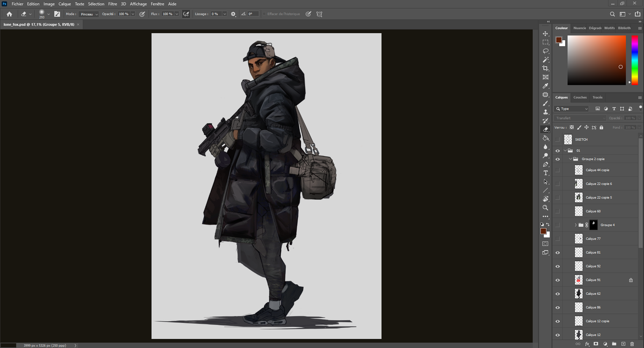This screenshot has width=644, height=348.
Task: Click the foreground color swatch in toolbar
Action: pos(543,231)
